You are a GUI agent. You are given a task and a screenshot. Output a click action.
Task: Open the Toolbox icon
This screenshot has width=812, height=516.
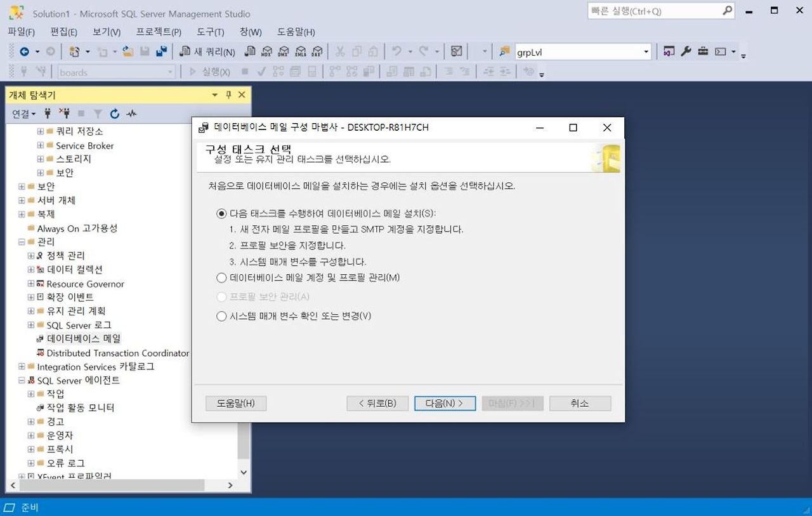pos(703,52)
